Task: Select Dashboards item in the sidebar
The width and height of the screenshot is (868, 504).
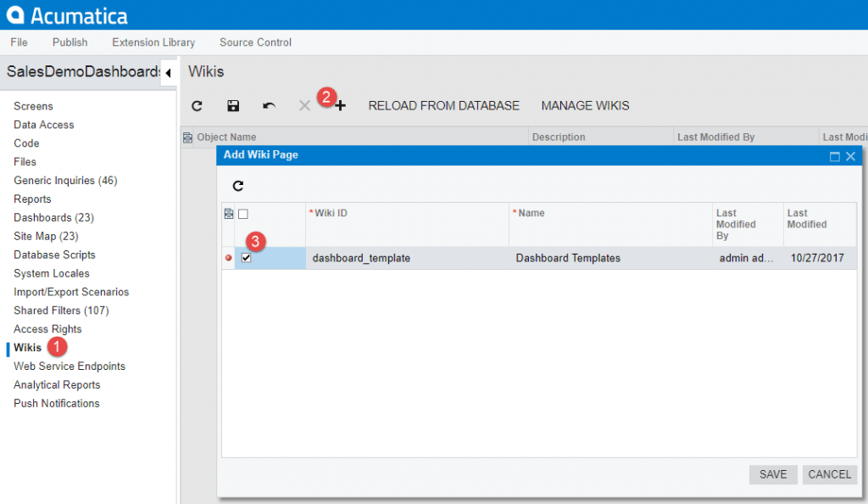Action: tap(53, 218)
